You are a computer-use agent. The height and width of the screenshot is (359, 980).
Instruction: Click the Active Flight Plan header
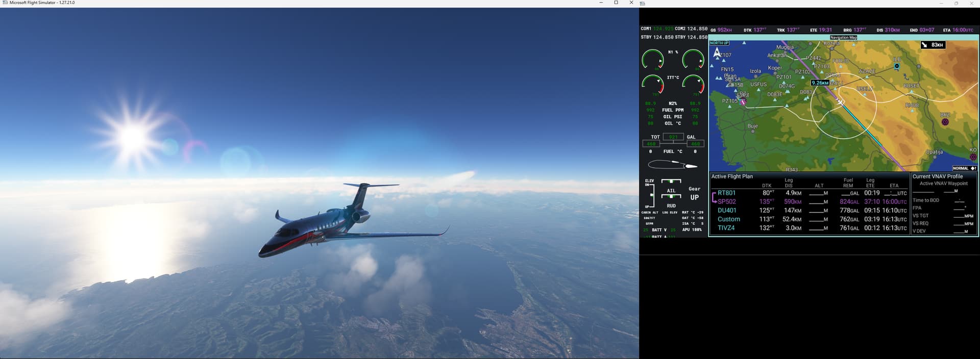(732, 176)
